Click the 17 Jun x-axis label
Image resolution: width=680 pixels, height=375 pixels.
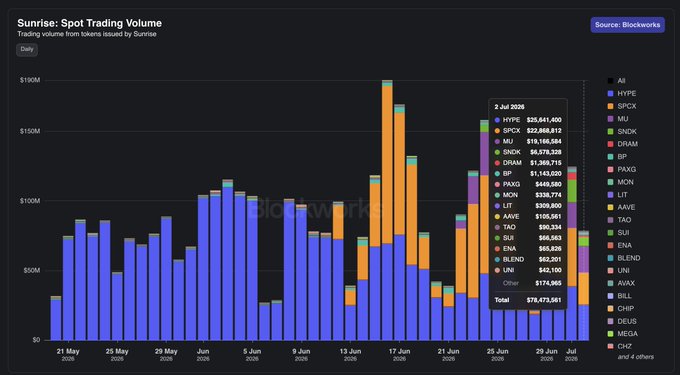point(399,354)
